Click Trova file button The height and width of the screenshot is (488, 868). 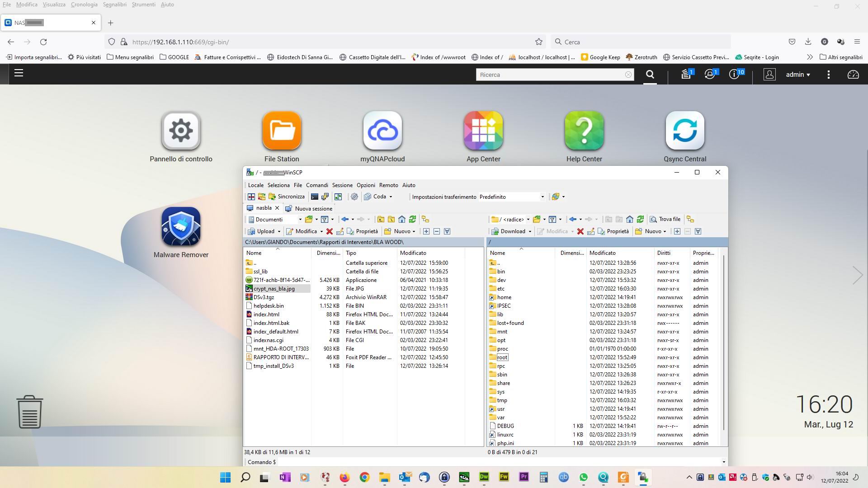point(665,219)
